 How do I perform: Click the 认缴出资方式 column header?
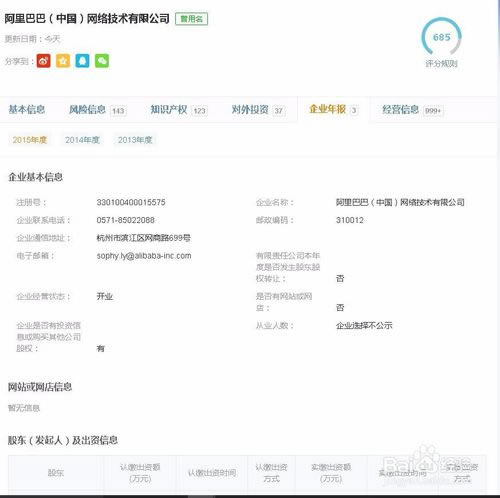(271, 473)
